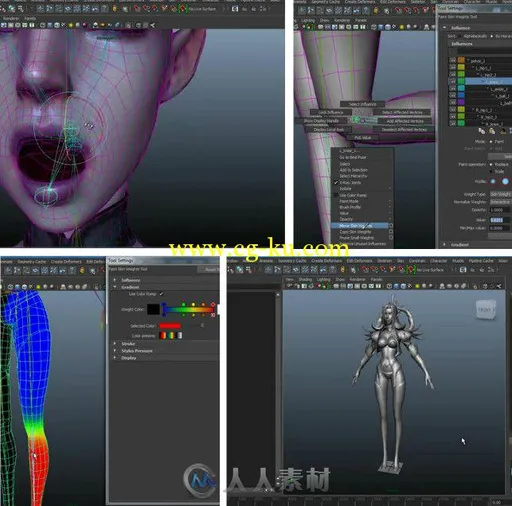The width and height of the screenshot is (512, 506).
Task: Open the Weight Type dropdown
Action: coord(500,194)
